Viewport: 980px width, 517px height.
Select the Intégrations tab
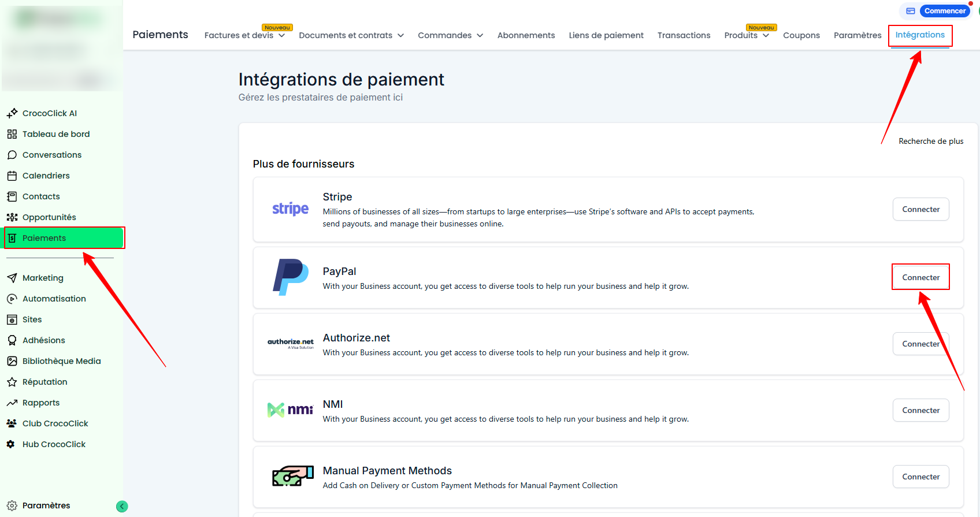(920, 35)
